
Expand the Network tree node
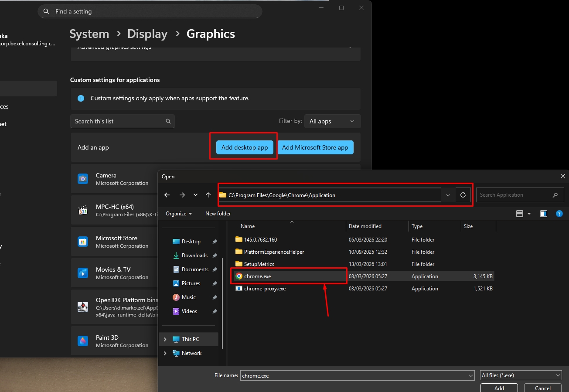[x=165, y=353]
